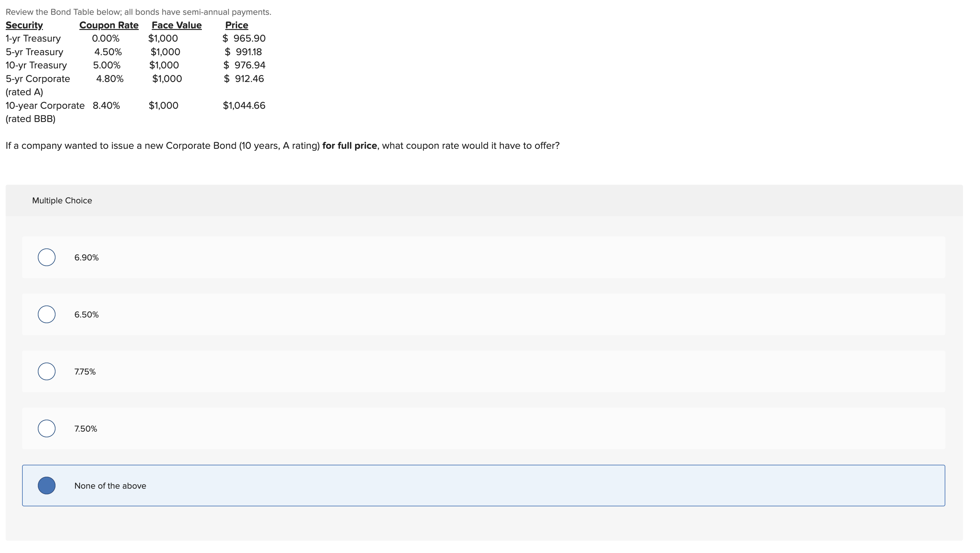Image resolution: width=980 pixels, height=553 pixels.
Task: Select the 7.50% radio button
Action: (46, 428)
